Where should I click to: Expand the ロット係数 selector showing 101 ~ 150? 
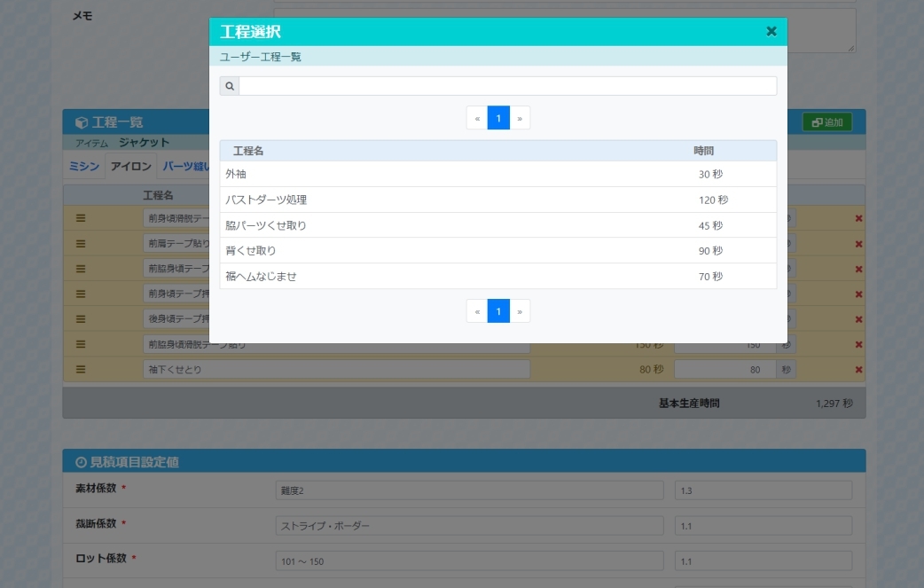point(469,561)
